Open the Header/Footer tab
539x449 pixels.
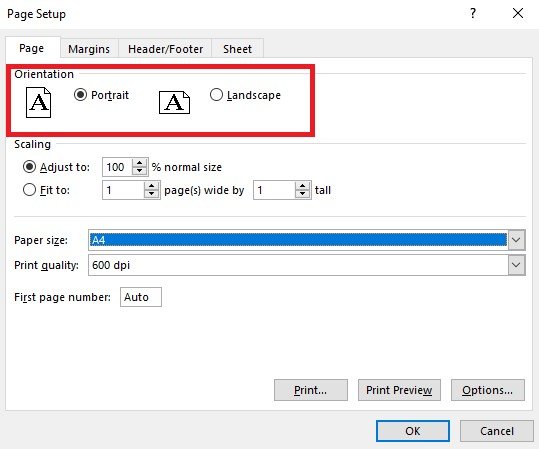pyautogui.click(x=165, y=49)
